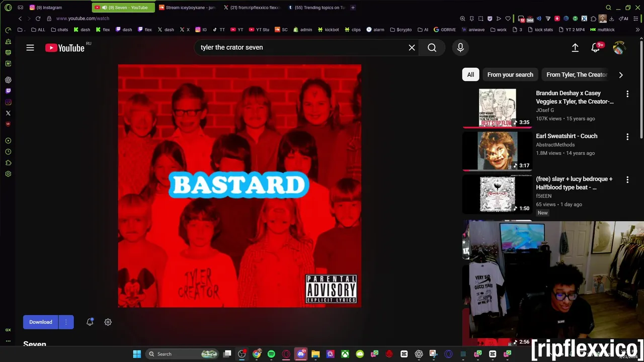Start voice search with the microphone
Image resolution: width=644 pixels, height=362 pixels.
[x=460, y=47]
